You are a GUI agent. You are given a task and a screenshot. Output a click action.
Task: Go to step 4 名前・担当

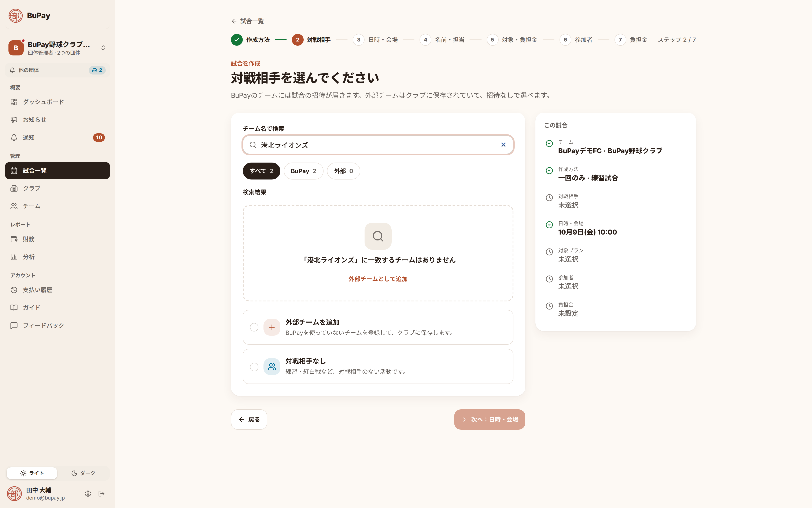[x=442, y=40]
